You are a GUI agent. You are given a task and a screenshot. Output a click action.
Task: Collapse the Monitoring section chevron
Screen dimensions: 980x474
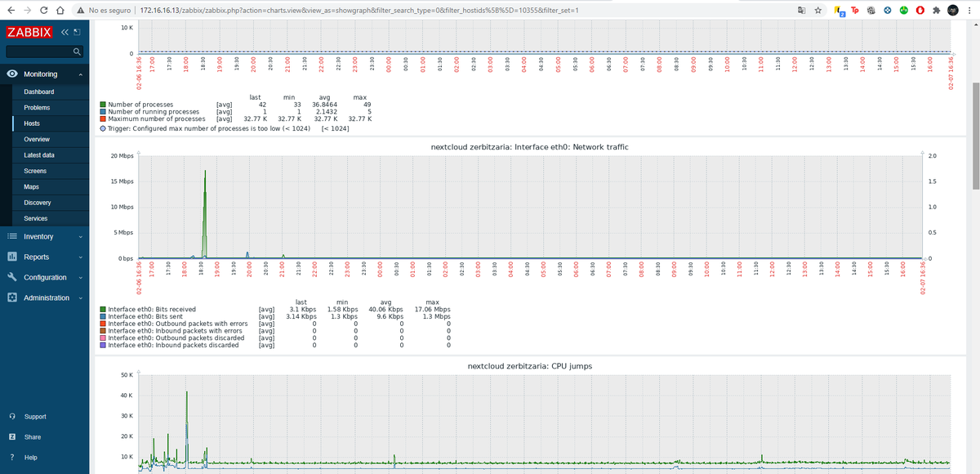click(81, 74)
